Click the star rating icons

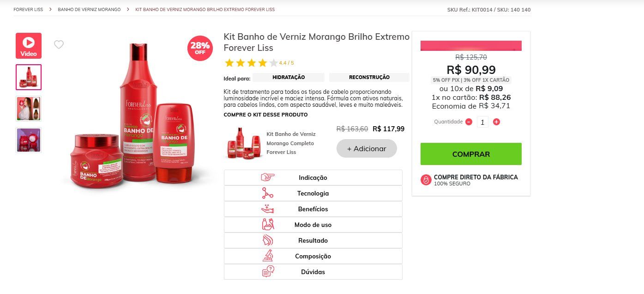(251, 63)
